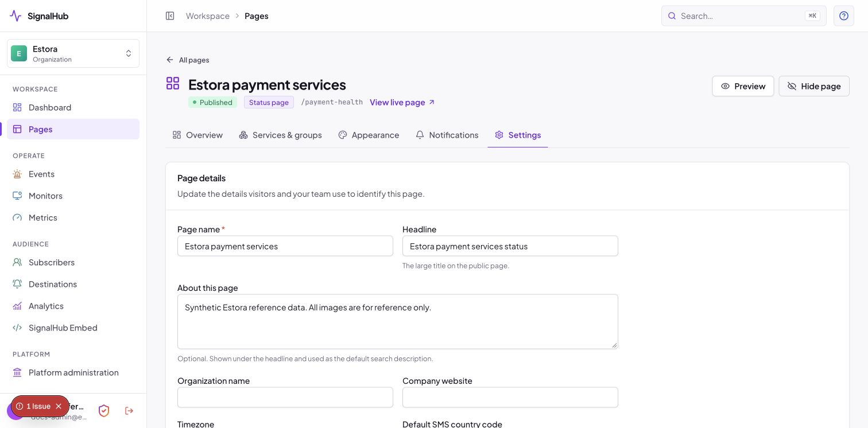Viewport: 868px width, 428px height.
Task: Collapse the sidebar panel icon
Action: [x=170, y=16]
